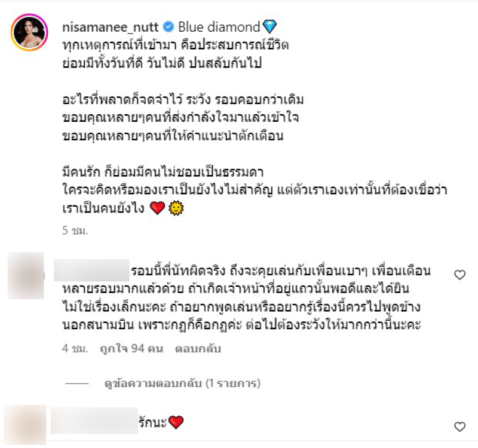The image size is (478, 448).
Task: Expand 'ดูข้อความตอบกลับ (1 รายการ)' replies
Action: (182, 383)
